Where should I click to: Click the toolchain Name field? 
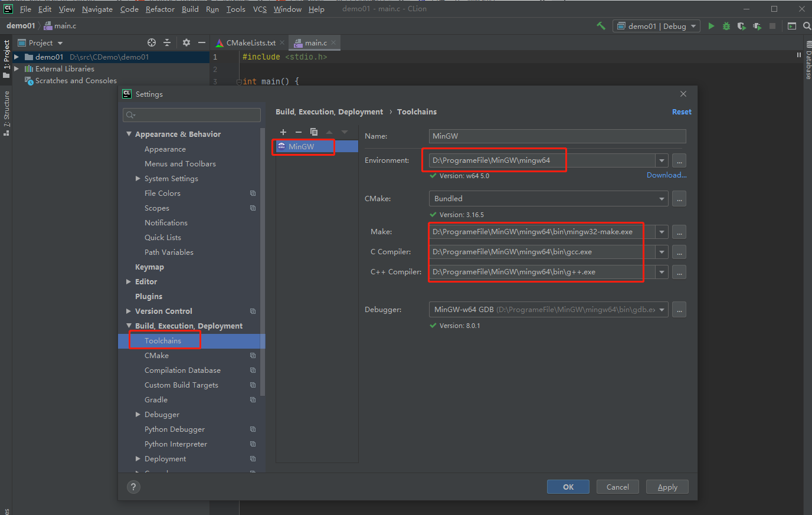(x=557, y=136)
